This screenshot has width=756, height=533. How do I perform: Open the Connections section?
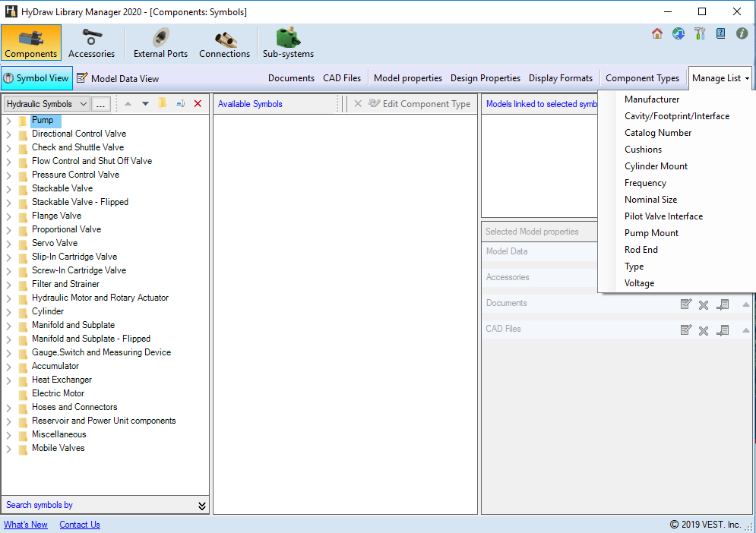click(225, 43)
